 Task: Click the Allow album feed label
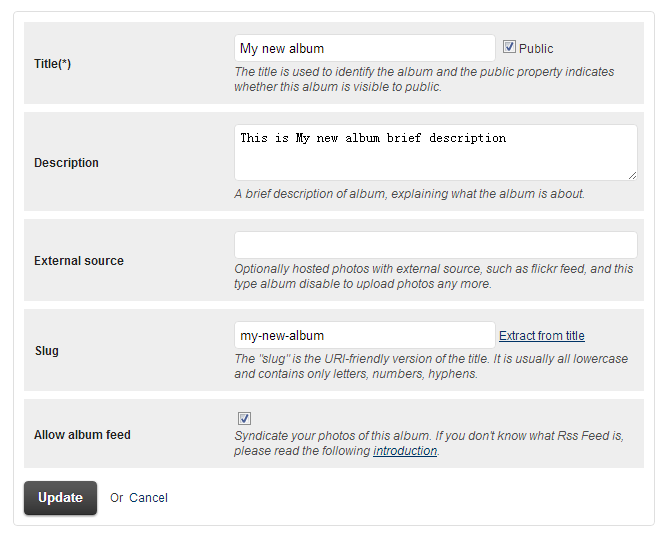(82, 434)
